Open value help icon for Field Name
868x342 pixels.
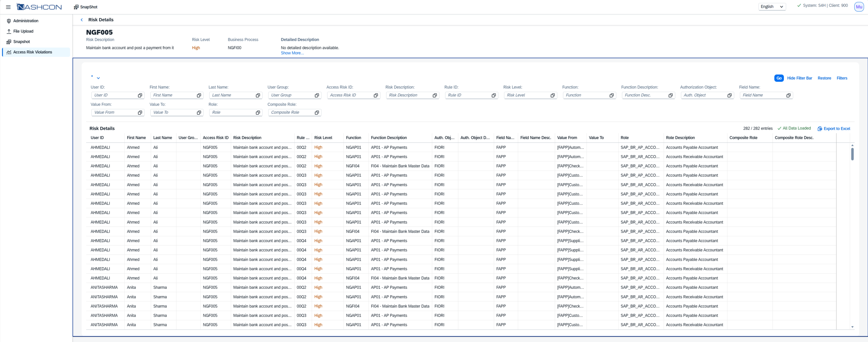coord(788,95)
